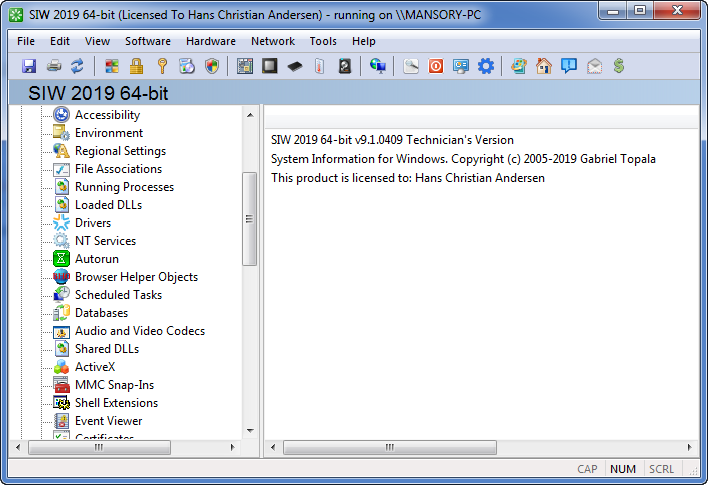Screen dimensions: 708x485
Task: Open the File menu
Action: click(26, 41)
